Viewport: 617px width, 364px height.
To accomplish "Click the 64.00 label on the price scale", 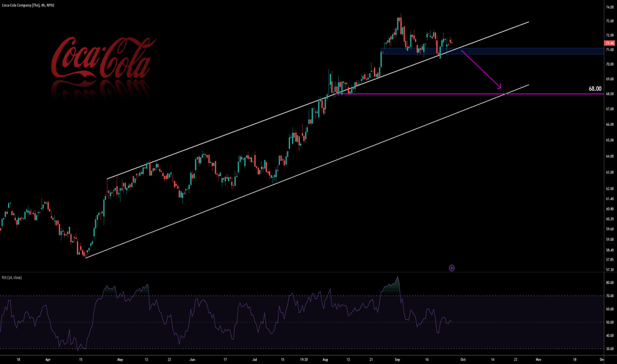I will (x=610, y=156).
